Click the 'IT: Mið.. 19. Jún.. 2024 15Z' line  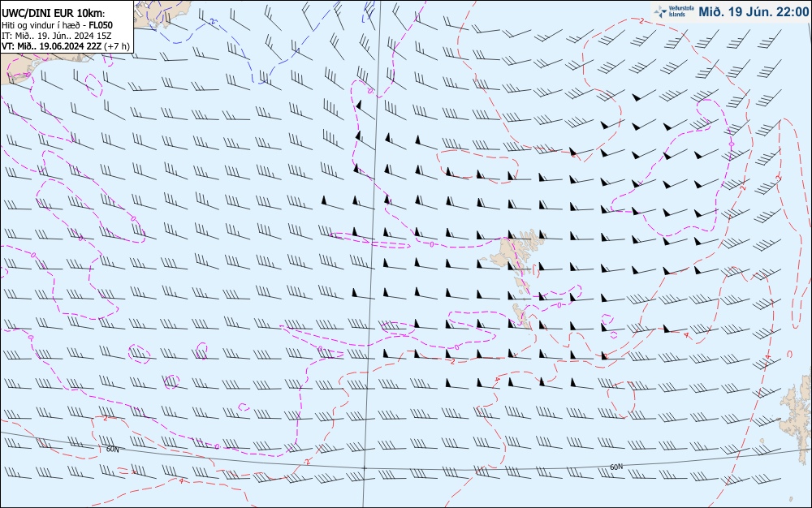57,36
